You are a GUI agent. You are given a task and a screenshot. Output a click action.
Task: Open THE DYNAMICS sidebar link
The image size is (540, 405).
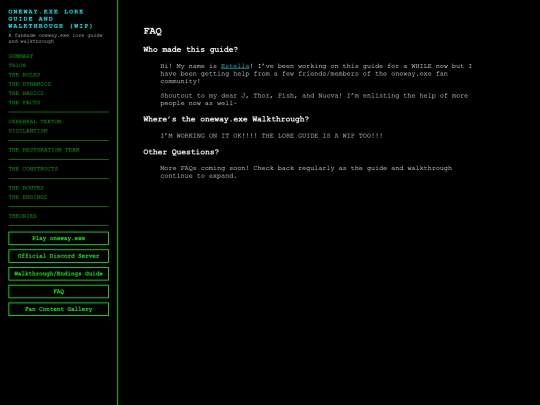pyautogui.click(x=30, y=84)
